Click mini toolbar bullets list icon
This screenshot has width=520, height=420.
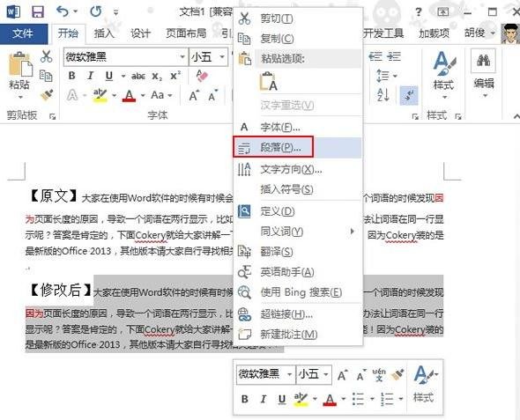(358, 399)
